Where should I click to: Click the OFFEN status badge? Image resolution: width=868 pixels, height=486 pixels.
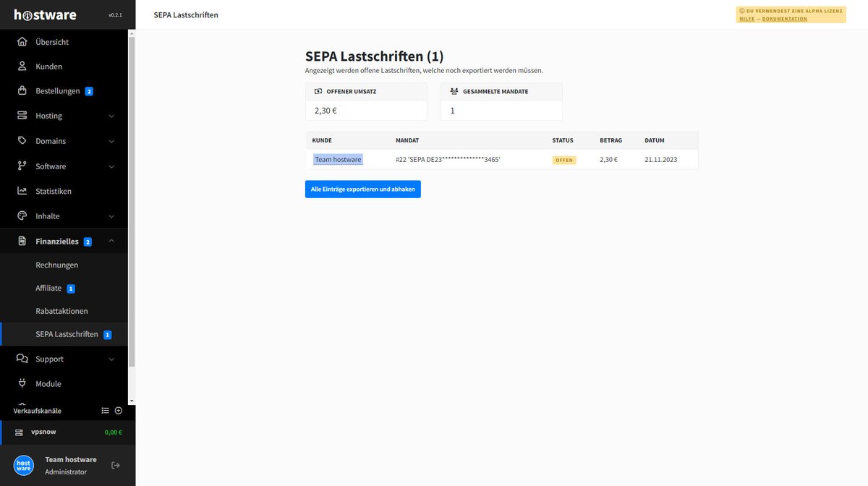[x=564, y=160]
